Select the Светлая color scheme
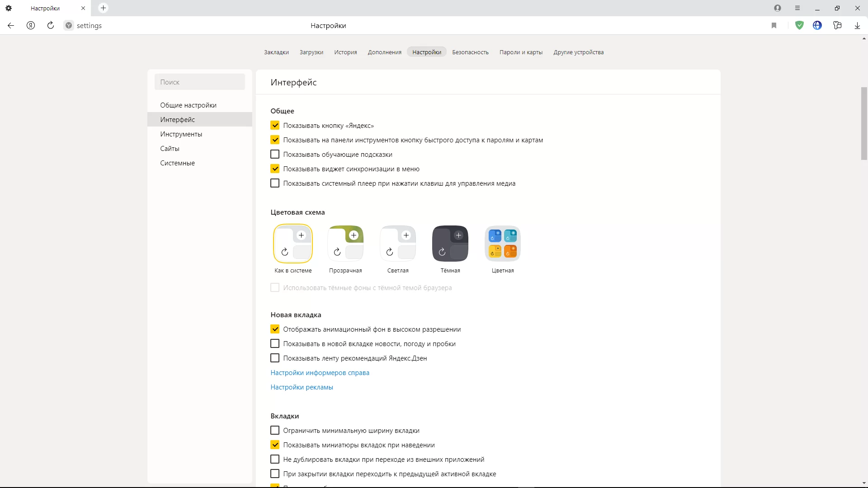 point(398,244)
